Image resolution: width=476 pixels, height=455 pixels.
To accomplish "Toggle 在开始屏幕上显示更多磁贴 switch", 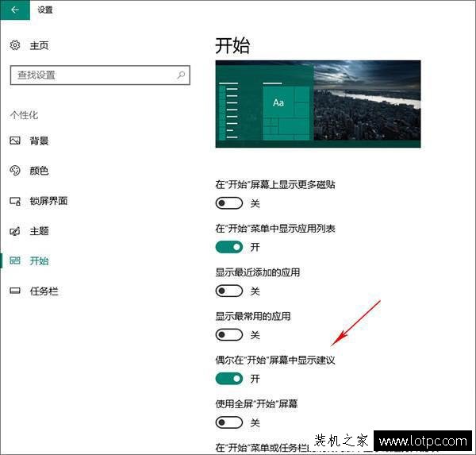I will (229, 203).
